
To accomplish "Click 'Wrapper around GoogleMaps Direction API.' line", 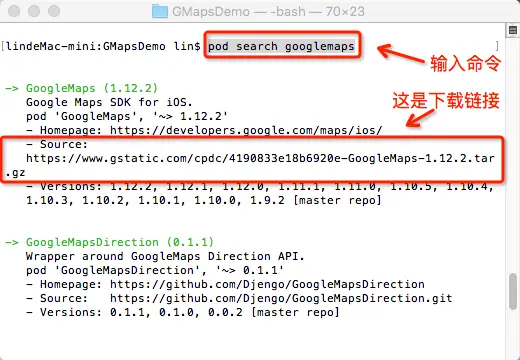I will point(165,256).
